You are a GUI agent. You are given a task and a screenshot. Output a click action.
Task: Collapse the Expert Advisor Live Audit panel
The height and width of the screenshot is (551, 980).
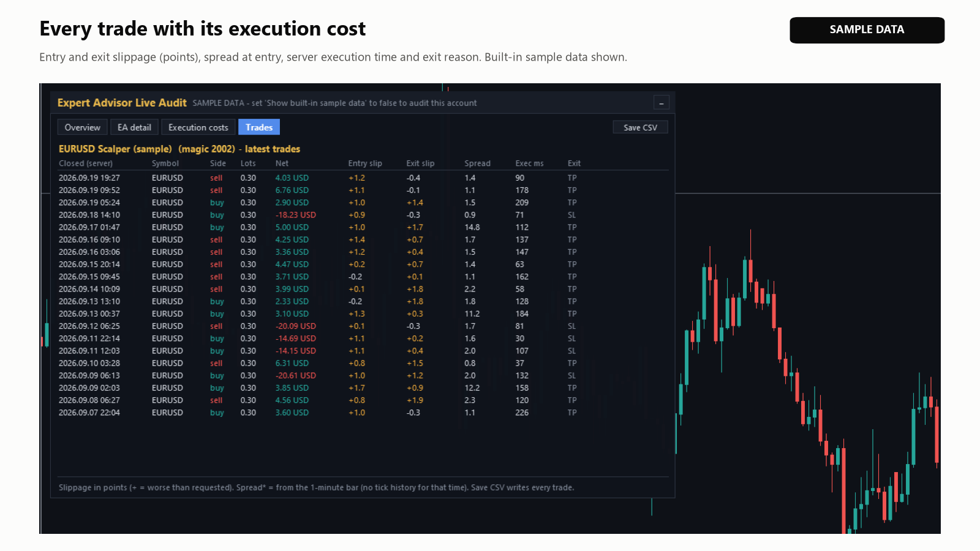661,103
